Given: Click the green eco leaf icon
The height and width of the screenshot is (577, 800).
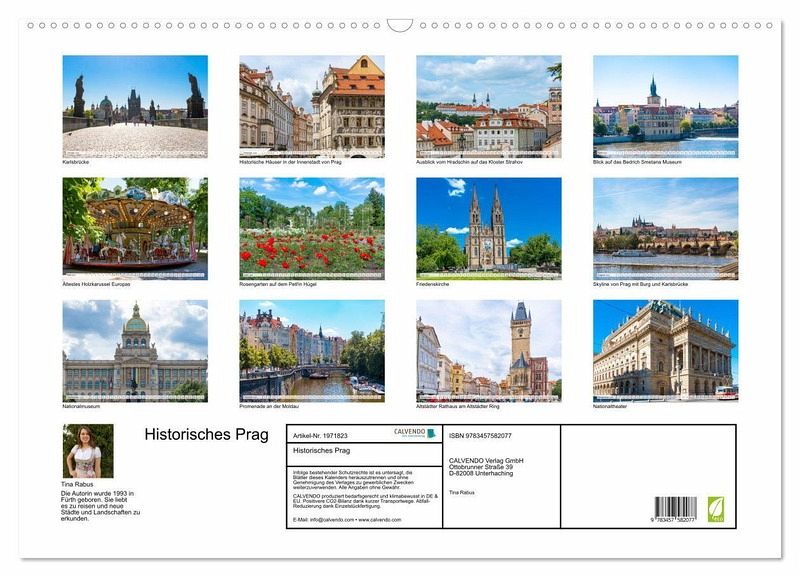Looking at the screenshot, I should (715, 509).
